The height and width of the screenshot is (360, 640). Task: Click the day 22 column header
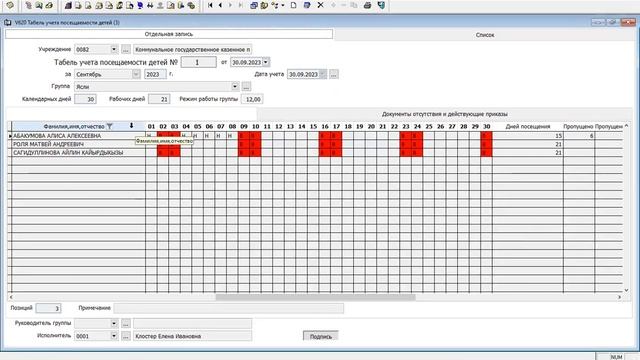tap(394, 127)
